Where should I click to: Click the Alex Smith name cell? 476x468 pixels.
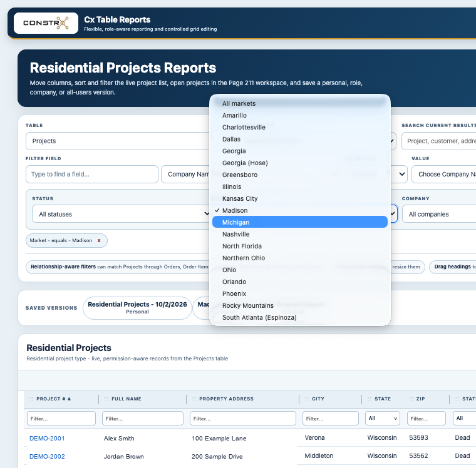(119, 438)
